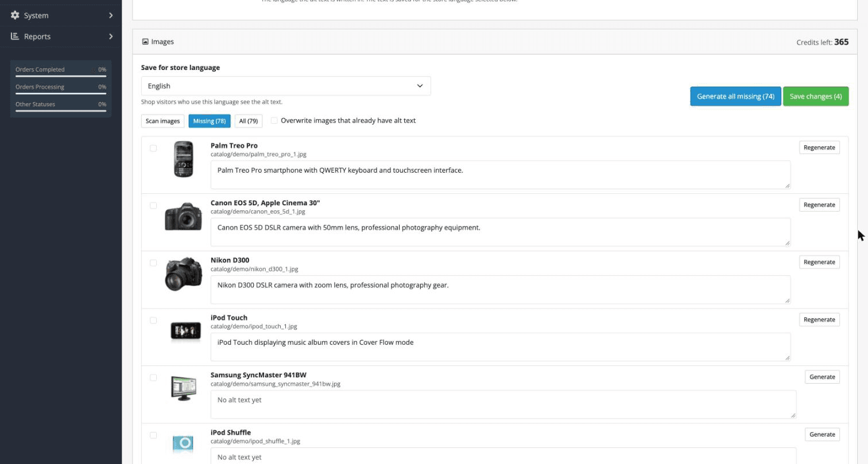Select the Nikon D300 row checkbox
The image size is (868, 464).
coord(153,263)
